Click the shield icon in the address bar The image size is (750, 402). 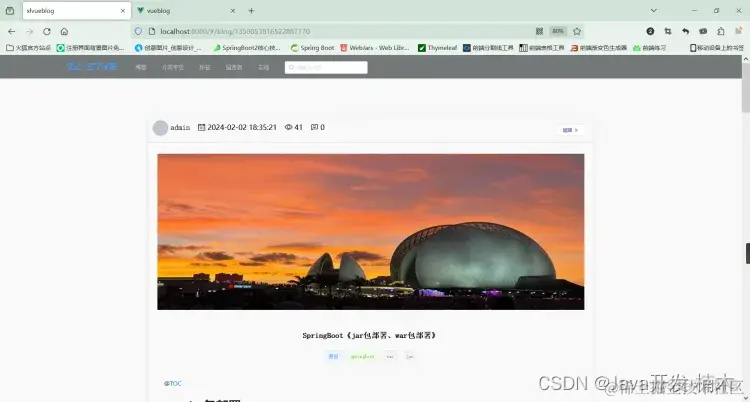pyautogui.click(x=138, y=31)
